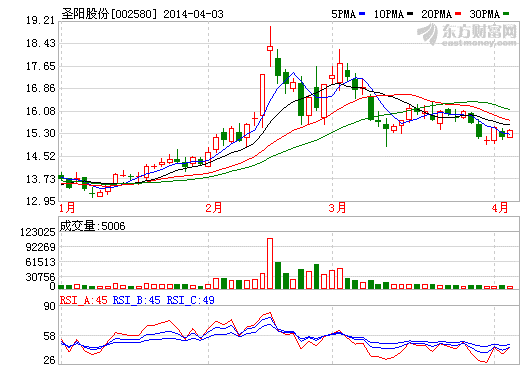Click the 2月 time axis label
Screen dimensions: 520x365
[x=214, y=208]
